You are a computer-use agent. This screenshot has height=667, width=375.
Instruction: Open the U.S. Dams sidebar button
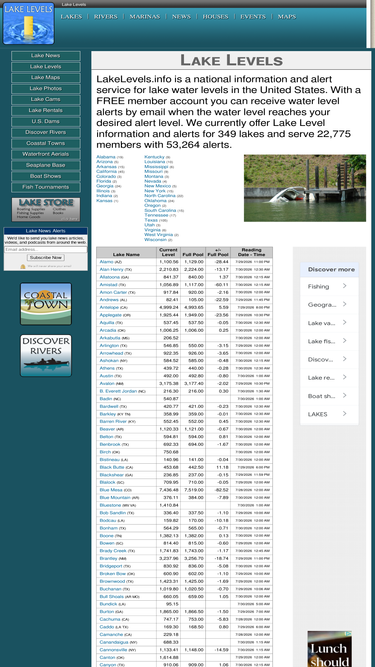pyautogui.click(x=46, y=121)
